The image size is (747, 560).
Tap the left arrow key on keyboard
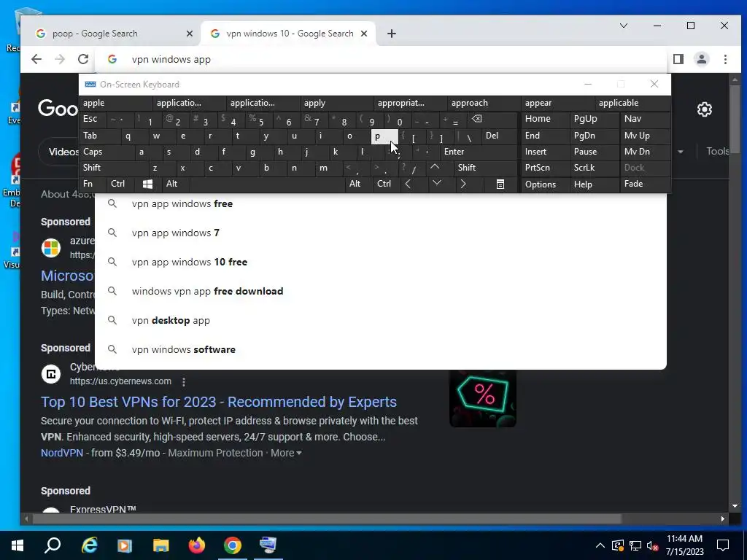pos(408,184)
